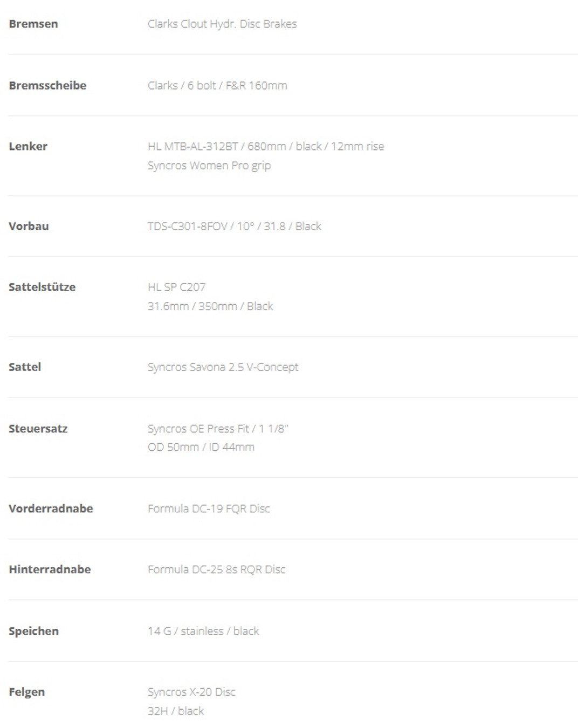Click the Formula DC-25 8s RQR Disc value
This screenshot has height=728, width=578.
click(x=216, y=569)
